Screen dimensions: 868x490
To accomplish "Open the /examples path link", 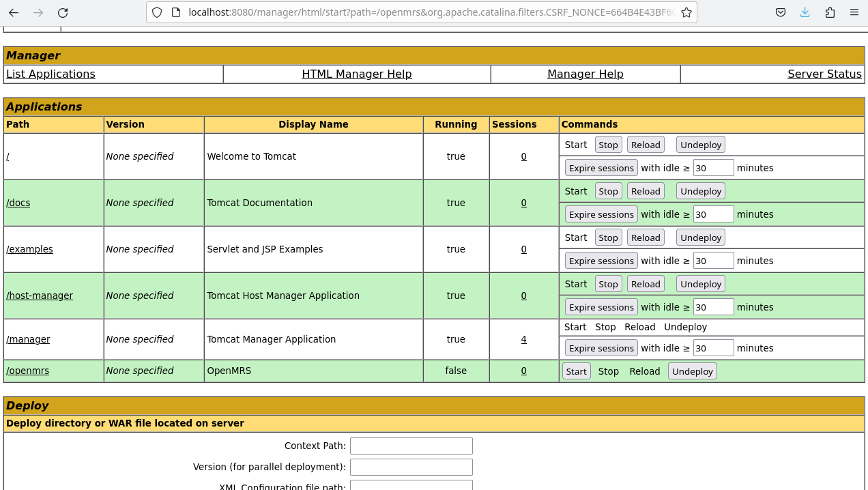I will point(29,249).
